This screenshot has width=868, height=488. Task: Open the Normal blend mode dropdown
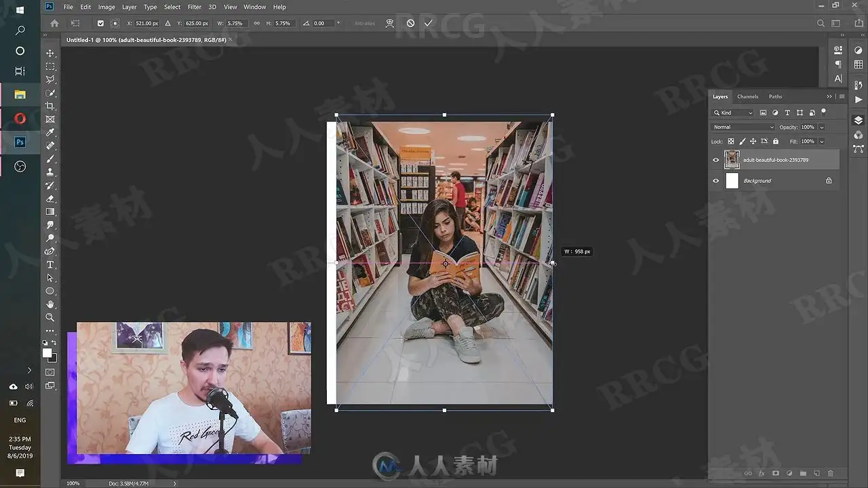point(743,127)
